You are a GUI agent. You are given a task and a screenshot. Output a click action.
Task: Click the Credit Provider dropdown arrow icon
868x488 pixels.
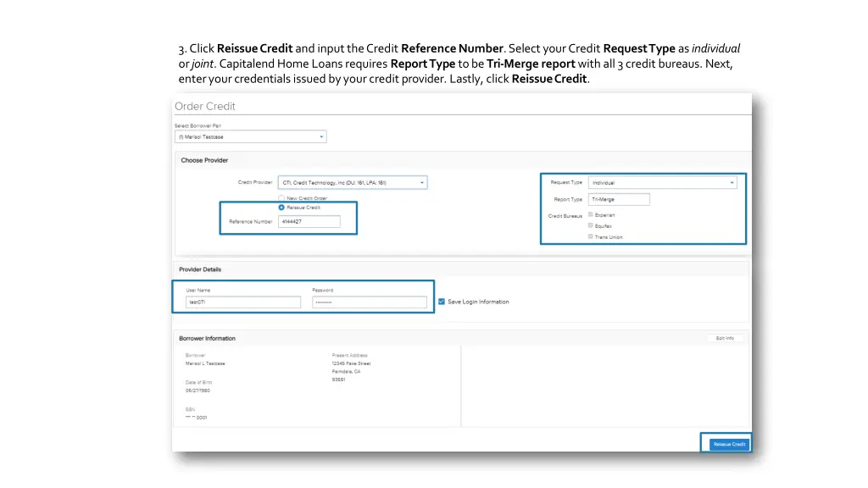point(421,181)
